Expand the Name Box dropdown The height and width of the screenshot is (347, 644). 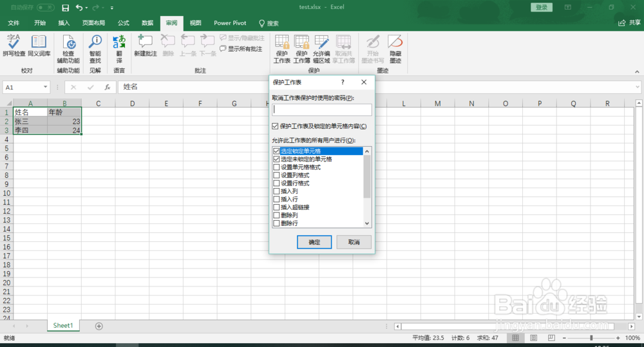pyautogui.click(x=45, y=87)
